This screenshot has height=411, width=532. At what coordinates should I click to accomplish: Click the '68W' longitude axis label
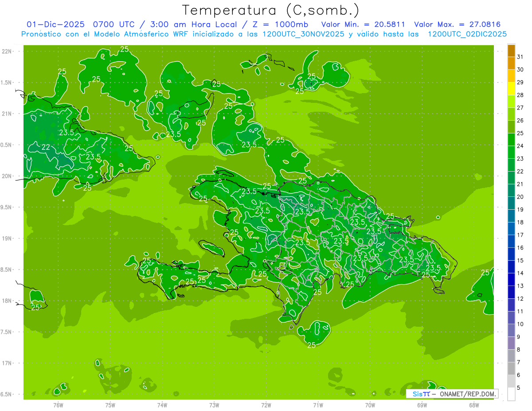[474, 405]
